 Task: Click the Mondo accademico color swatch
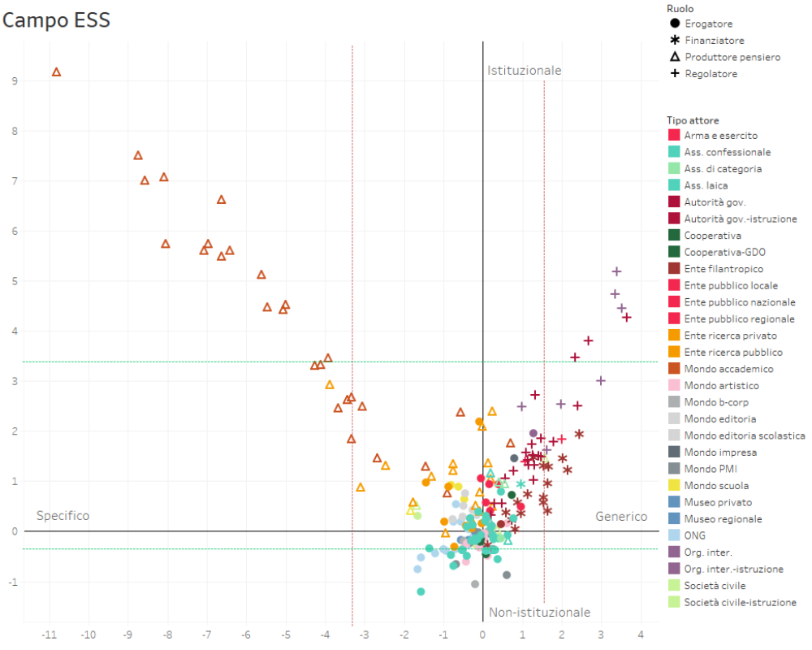[x=673, y=369]
